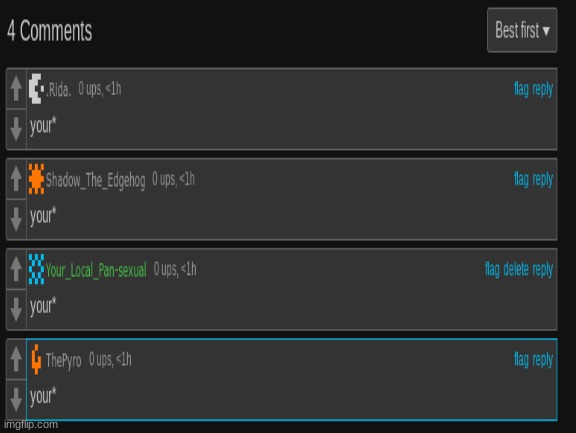Click .Rida. pixel avatar icon
The width and height of the screenshot is (576, 433).
36,89
